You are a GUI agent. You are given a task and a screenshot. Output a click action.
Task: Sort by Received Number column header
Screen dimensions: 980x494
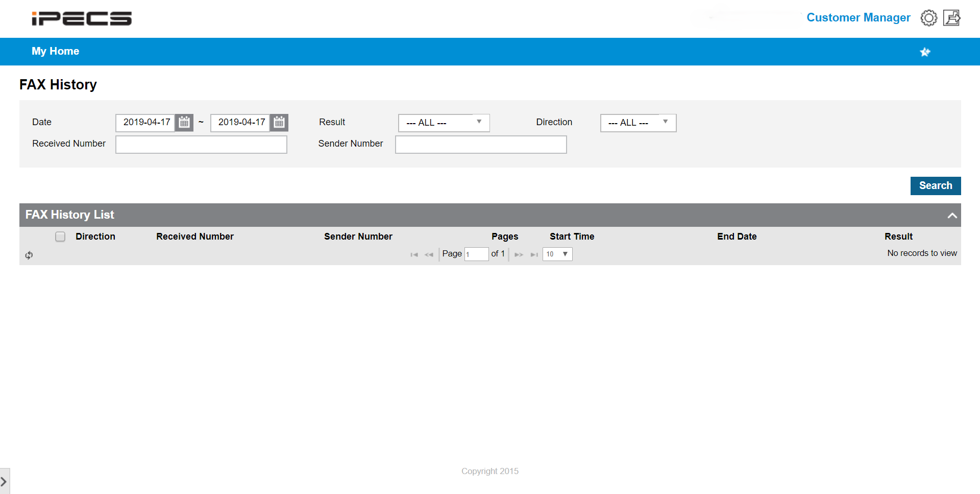[195, 237]
